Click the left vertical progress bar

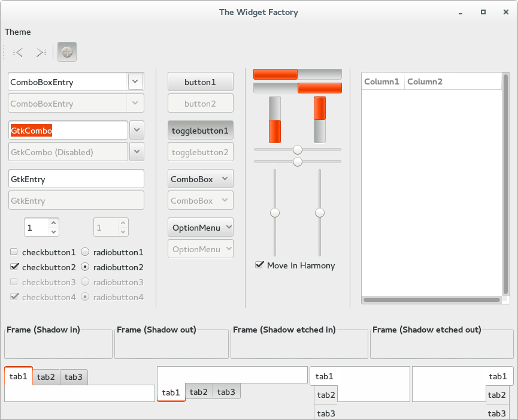(275, 120)
